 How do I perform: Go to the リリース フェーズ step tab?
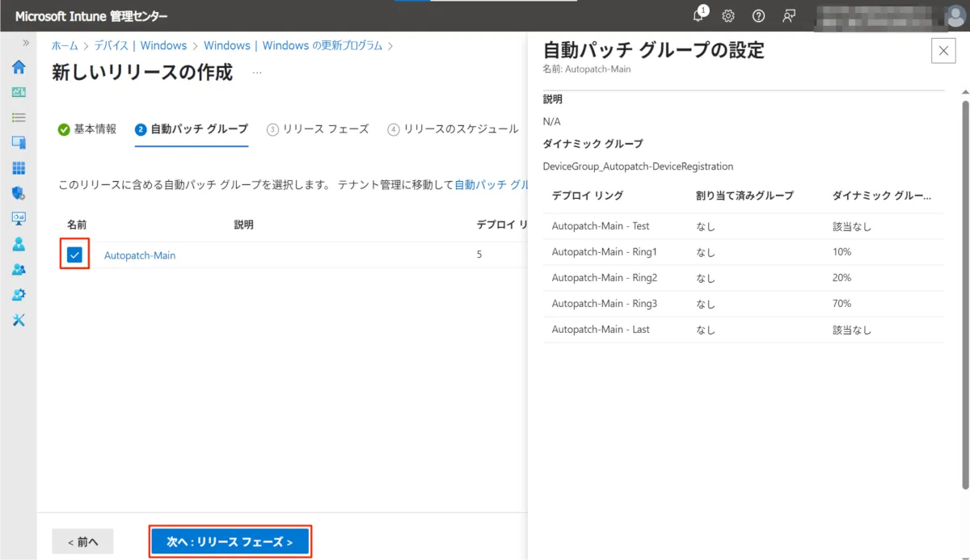318,129
